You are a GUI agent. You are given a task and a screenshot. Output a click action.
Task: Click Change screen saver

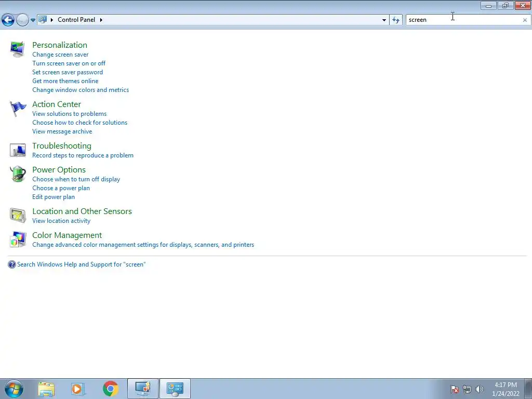pyautogui.click(x=60, y=54)
